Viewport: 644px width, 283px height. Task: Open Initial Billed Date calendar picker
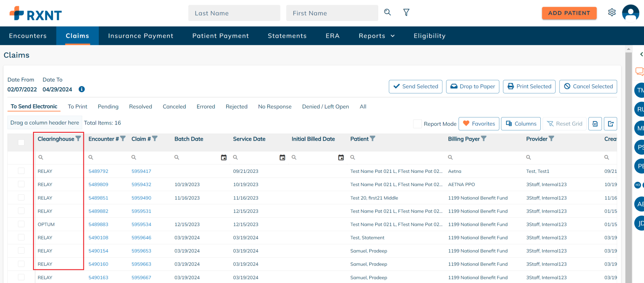pos(341,157)
